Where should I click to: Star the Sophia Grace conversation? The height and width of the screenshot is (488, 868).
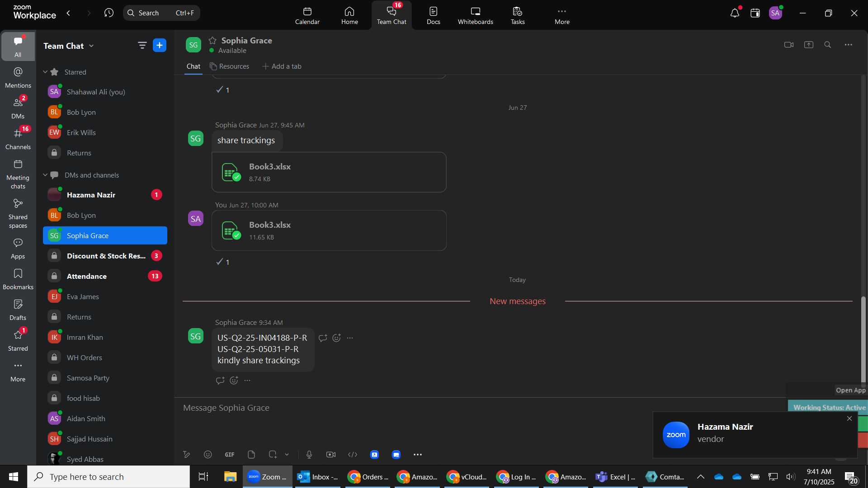(212, 40)
